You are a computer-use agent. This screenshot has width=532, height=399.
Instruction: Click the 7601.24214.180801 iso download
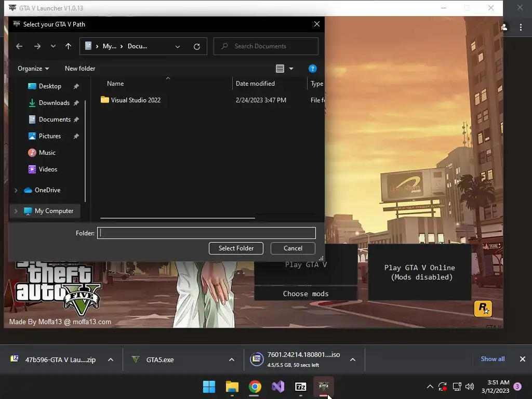pos(295,360)
